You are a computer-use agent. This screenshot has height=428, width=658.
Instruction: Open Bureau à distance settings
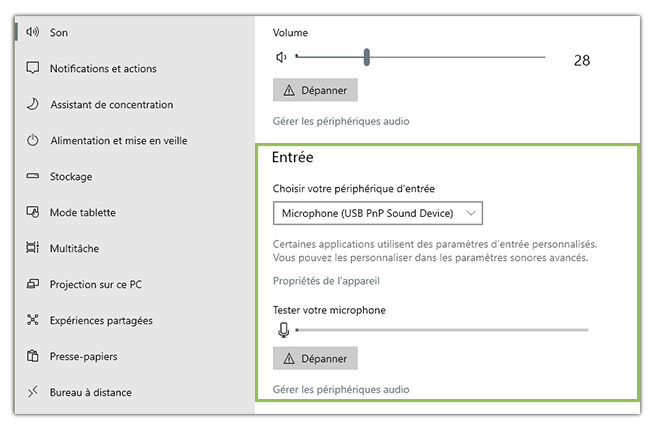(x=79, y=392)
